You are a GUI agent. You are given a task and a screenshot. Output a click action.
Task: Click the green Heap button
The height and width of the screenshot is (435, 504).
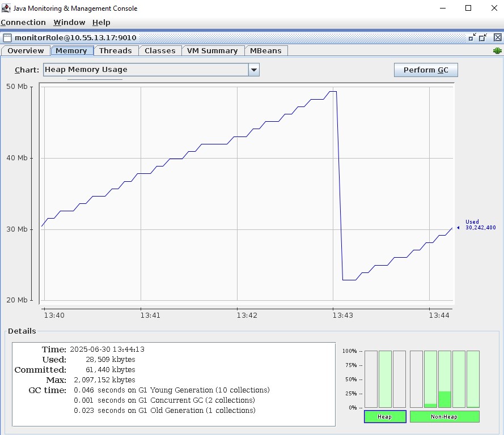pyautogui.click(x=384, y=417)
